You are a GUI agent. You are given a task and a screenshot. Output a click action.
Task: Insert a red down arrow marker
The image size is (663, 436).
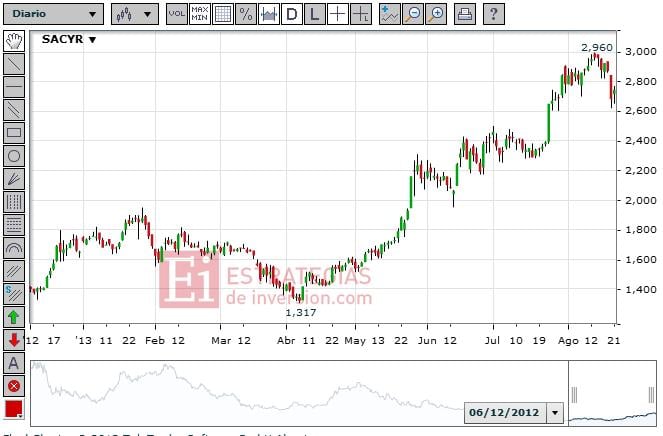(x=14, y=339)
